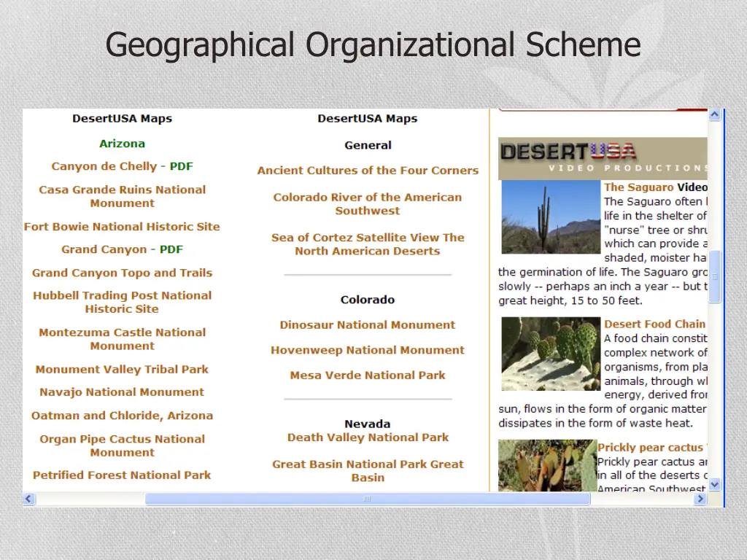Open the Saguaro cactus thumbnail
747x560 pixels.
pos(550,217)
